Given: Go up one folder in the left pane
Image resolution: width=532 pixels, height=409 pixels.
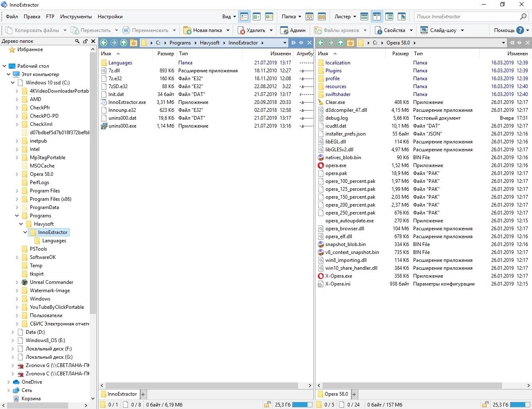Looking at the screenshot, I should coord(124,42).
